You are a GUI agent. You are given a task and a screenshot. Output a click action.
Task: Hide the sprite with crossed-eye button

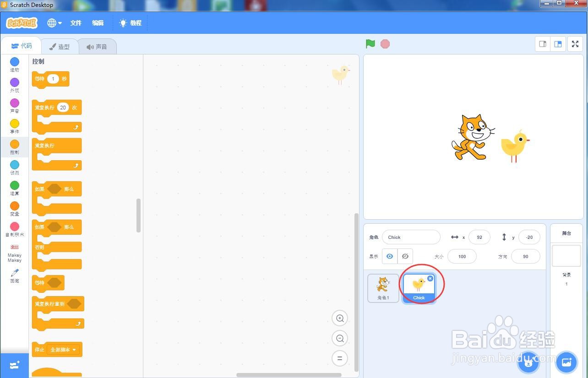[x=405, y=256]
